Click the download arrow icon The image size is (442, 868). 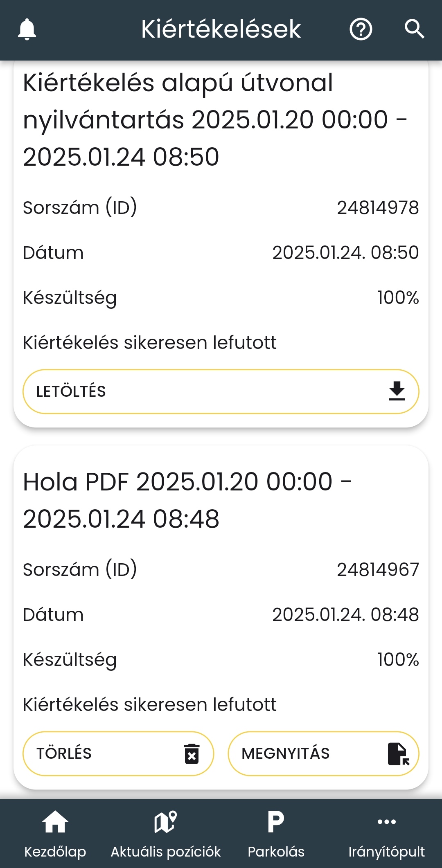click(x=397, y=391)
